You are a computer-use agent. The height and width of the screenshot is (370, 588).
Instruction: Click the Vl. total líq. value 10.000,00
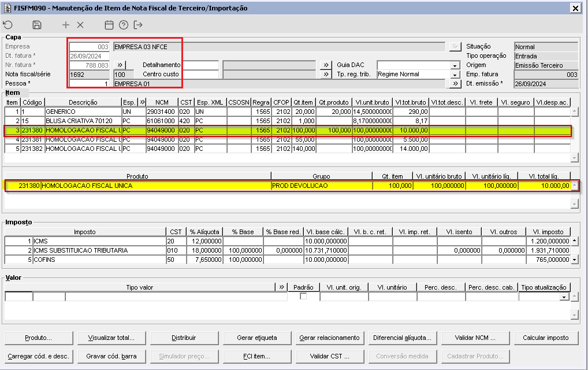pyautogui.click(x=544, y=186)
